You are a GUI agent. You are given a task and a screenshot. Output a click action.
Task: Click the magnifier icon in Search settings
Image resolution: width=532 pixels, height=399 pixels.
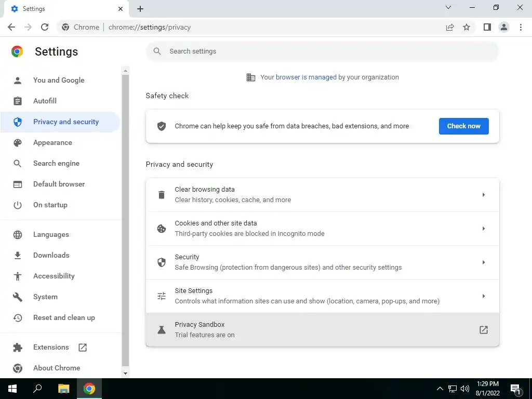(x=157, y=51)
